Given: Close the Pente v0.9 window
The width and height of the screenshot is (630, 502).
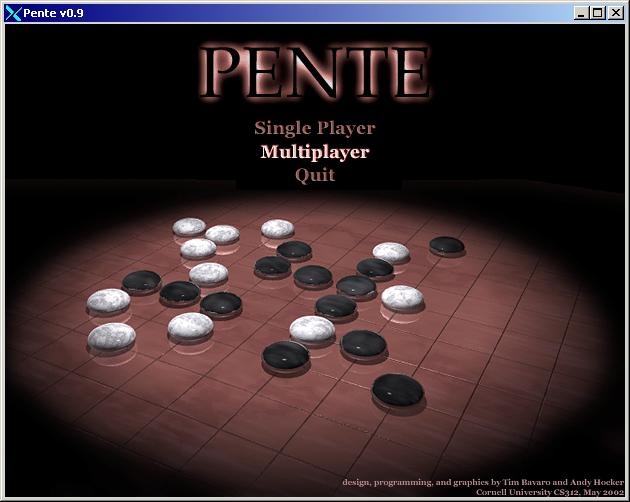Looking at the screenshot, I should coord(616,13).
